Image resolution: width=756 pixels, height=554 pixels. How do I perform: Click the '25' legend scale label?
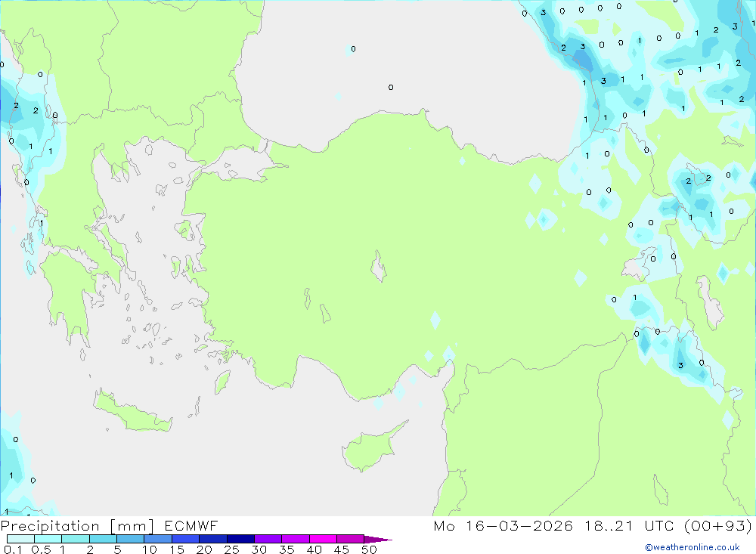[231, 549]
